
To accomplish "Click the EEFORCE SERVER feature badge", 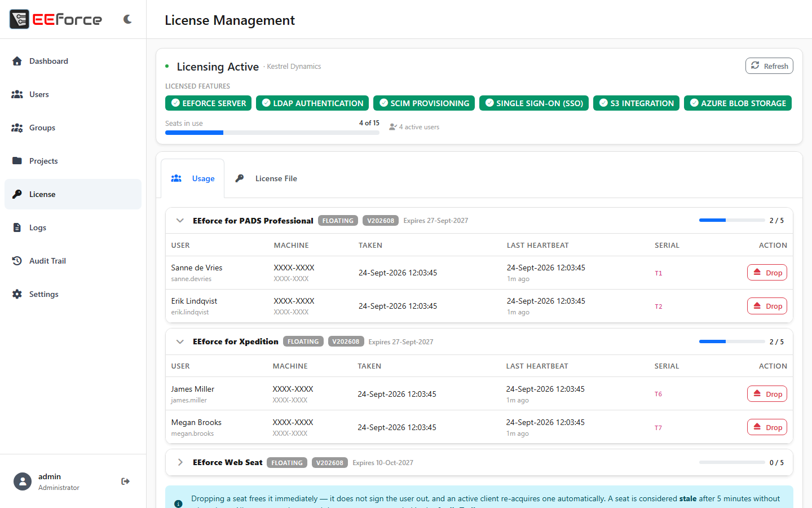I will (x=208, y=103).
